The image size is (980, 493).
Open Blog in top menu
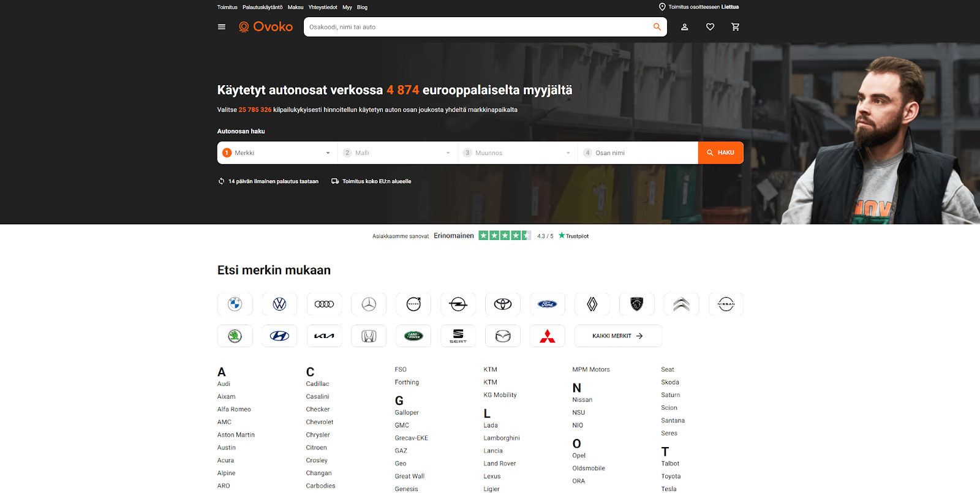pyautogui.click(x=362, y=7)
